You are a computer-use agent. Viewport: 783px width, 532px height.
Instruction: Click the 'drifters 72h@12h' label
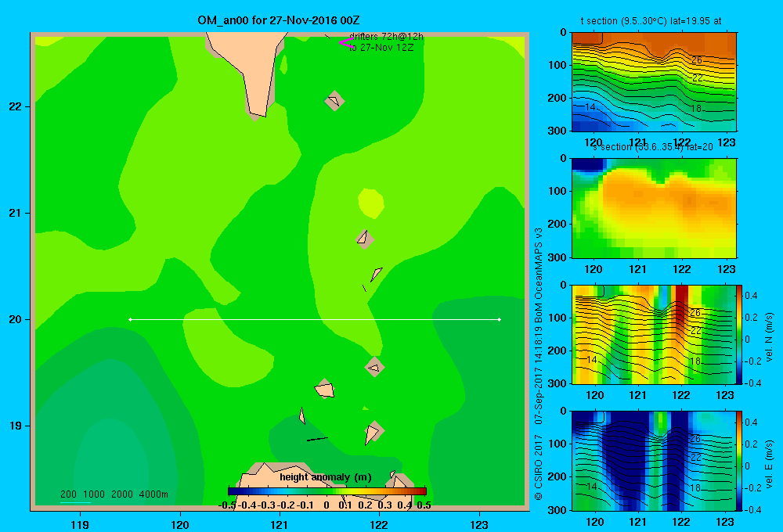386,37
